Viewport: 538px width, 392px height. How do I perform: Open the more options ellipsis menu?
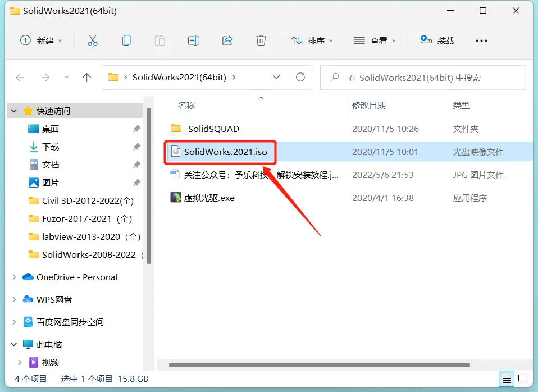coord(481,40)
